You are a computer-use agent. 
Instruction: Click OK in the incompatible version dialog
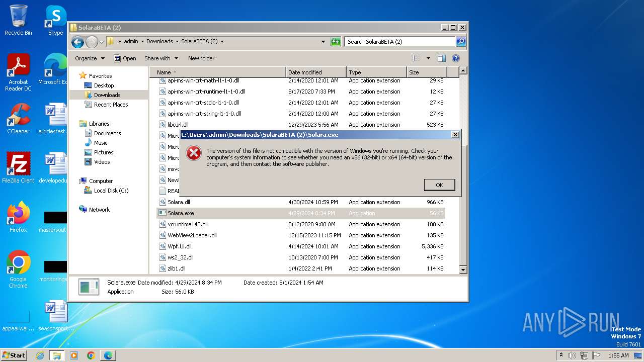pos(439,185)
